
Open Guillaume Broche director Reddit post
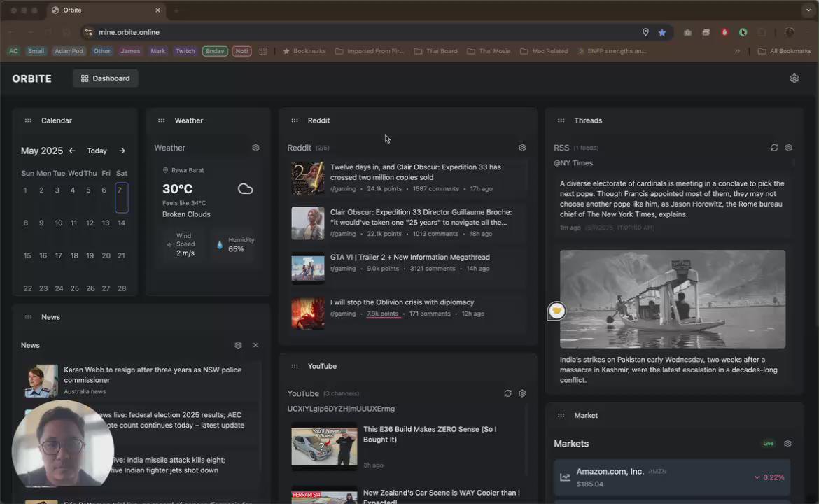(421, 217)
